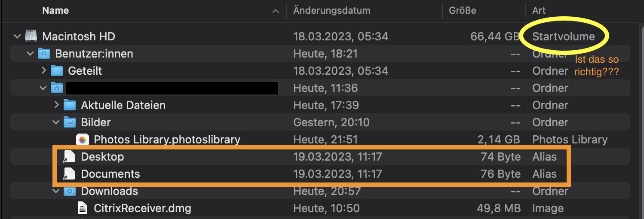Expand the Aktuelle Dateien folder

[56, 105]
